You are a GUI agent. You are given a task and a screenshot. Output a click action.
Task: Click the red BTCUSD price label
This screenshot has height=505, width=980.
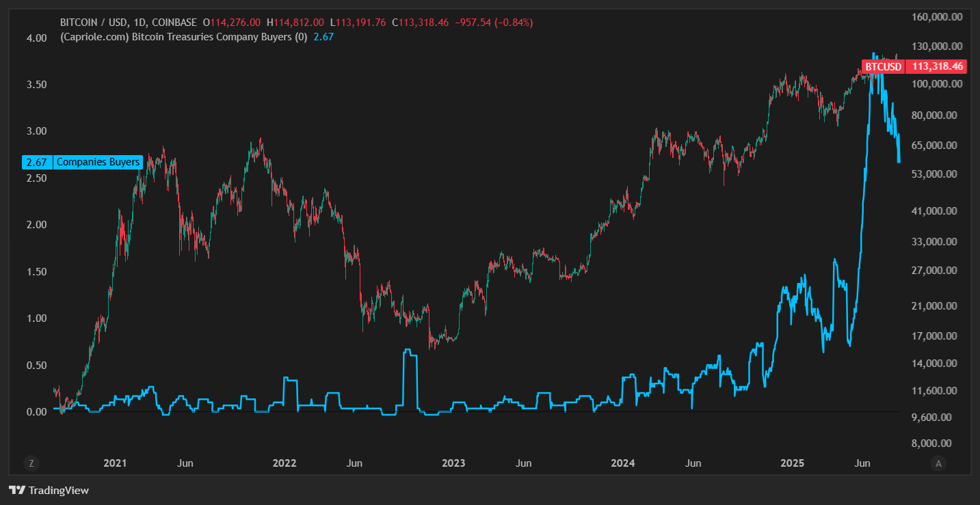point(882,66)
